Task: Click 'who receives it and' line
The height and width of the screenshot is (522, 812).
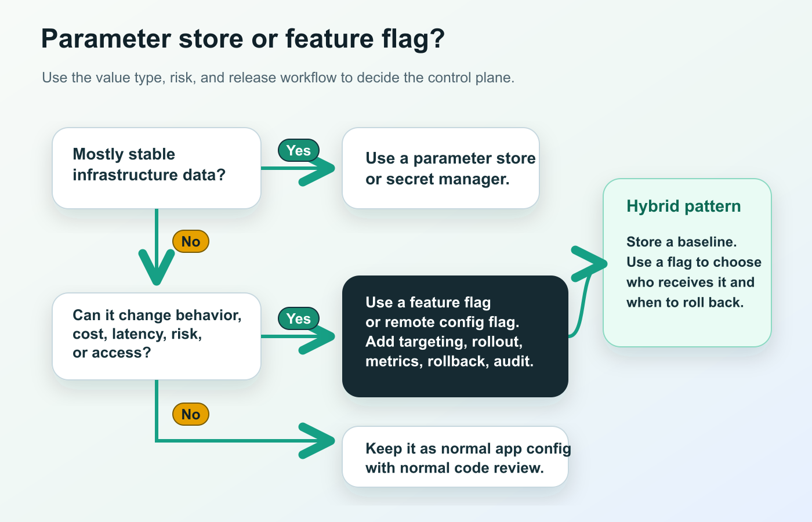Action: 690,282
